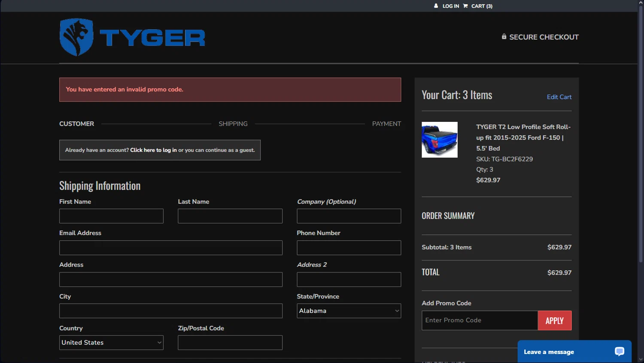
Task: Click the Your Cart: 3 Items heading
Action: 457,95
